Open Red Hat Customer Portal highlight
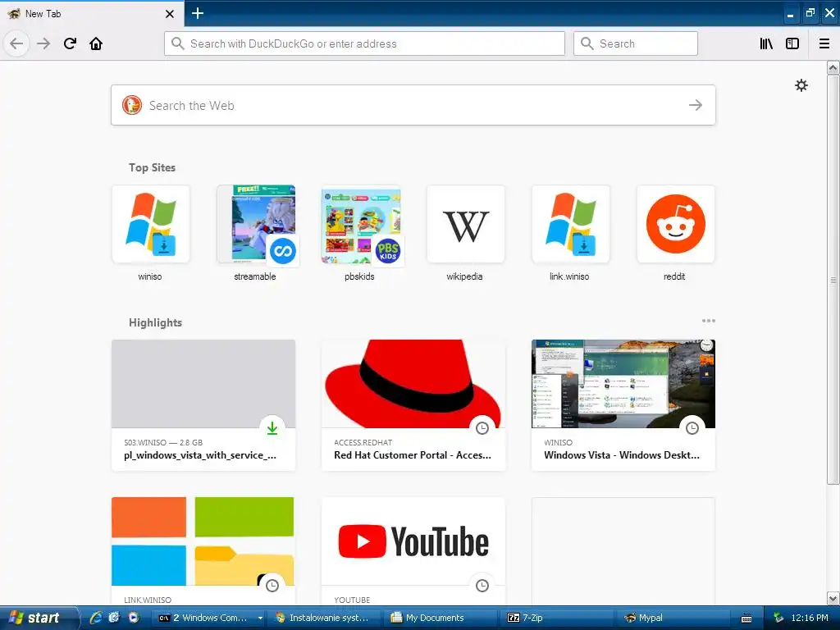Viewport: 840px width, 630px height. pos(413,405)
